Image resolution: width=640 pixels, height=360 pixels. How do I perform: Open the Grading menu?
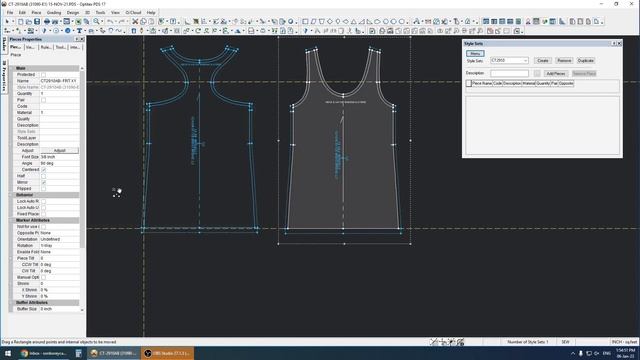click(x=54, y=13)
